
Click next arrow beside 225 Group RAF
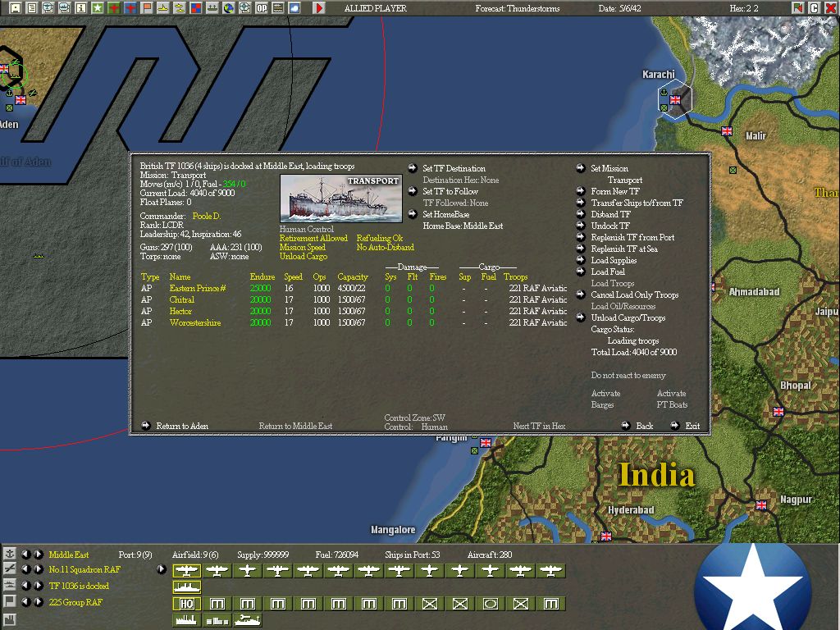pos(38,602)
